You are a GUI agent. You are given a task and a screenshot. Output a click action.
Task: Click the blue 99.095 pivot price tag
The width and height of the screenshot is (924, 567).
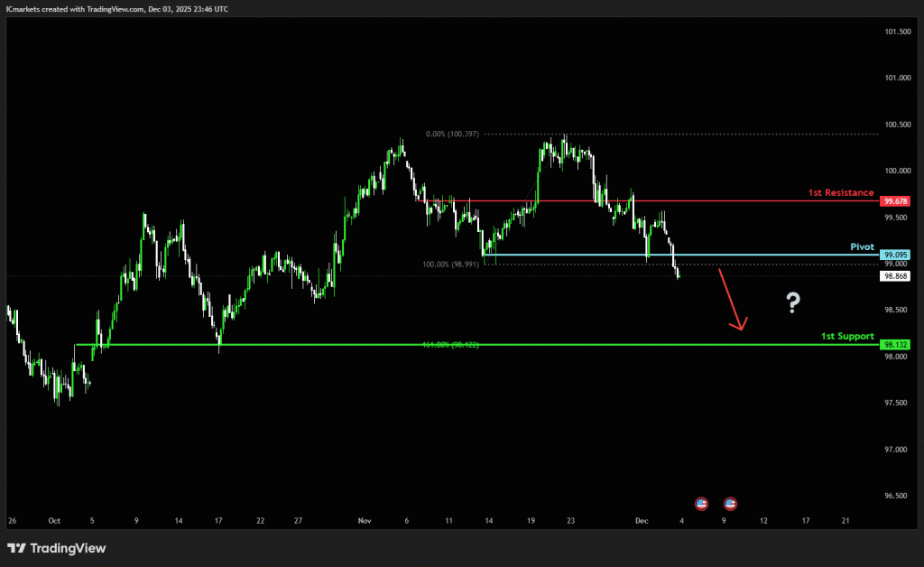pos(896,255)
